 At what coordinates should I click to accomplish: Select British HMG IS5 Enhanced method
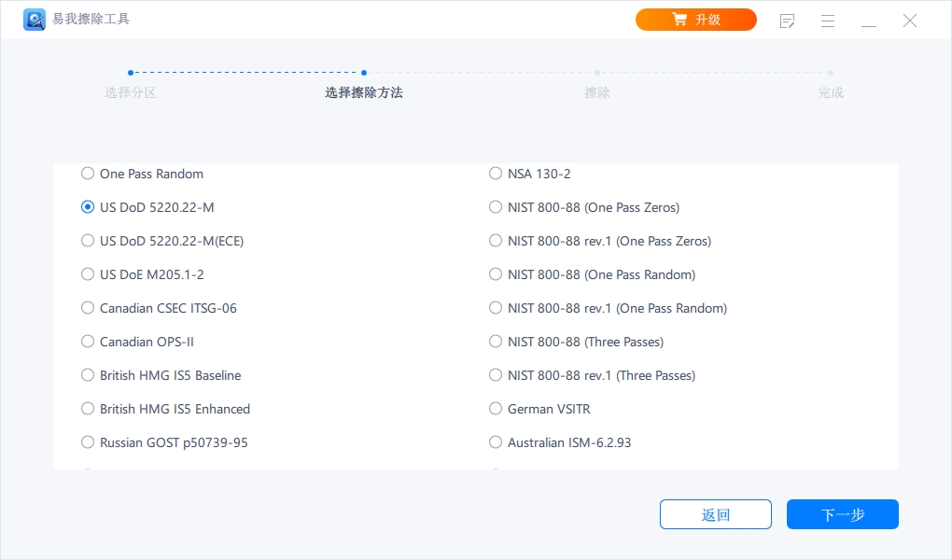tap(88, 409)
